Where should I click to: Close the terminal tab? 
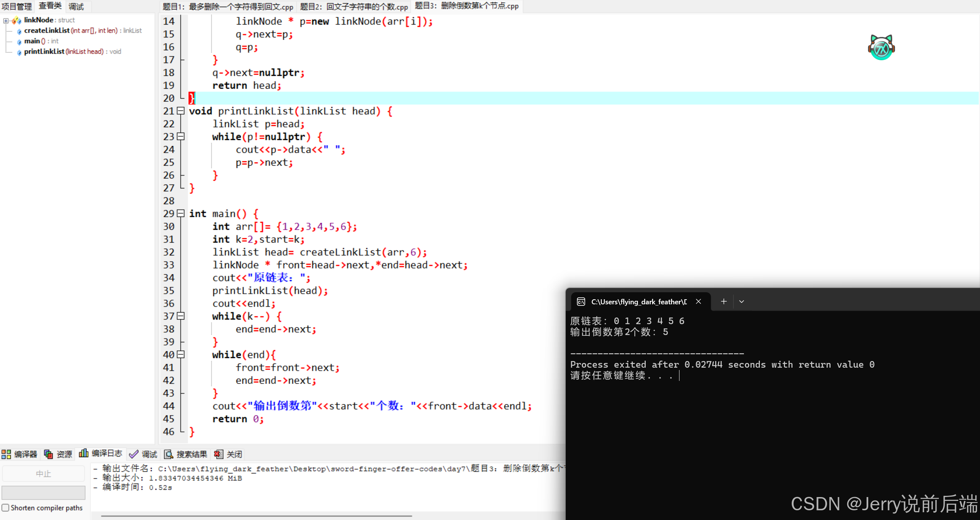[699, 302]
